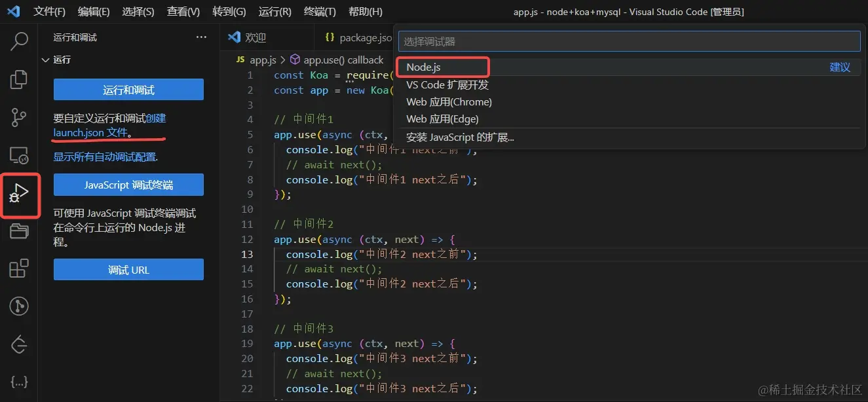Open the braces JSON icon in activity bar
The height and width of the screenshot is (402, 868).
tap(19, 382)
